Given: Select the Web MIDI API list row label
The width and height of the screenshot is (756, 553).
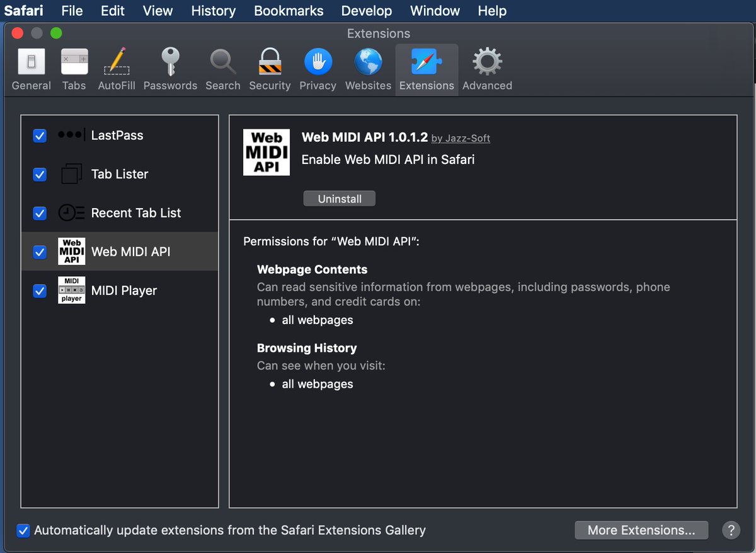Looking at the screenshot, I should click(x=131, y=252).
